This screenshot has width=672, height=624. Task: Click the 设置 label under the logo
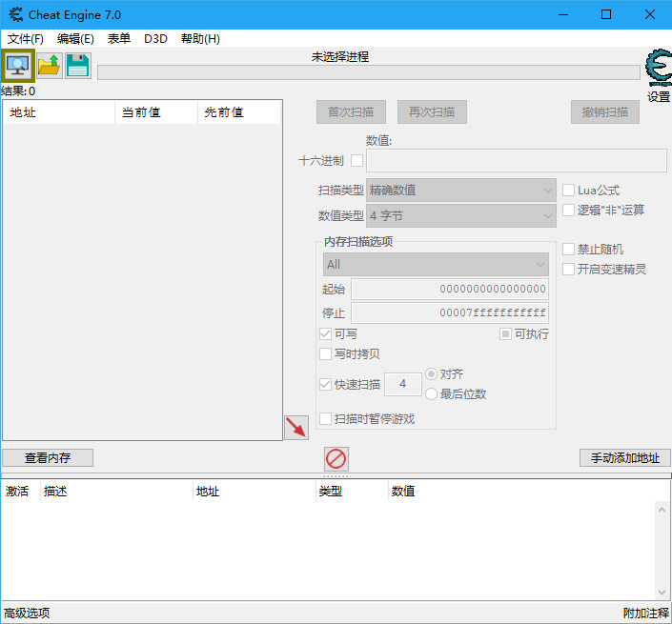point(659,97)
